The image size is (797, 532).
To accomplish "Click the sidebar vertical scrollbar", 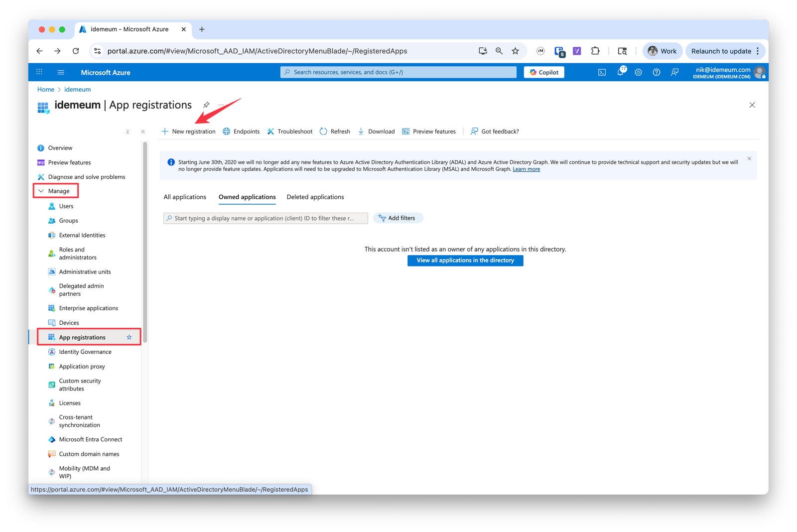I will [145, 242].
